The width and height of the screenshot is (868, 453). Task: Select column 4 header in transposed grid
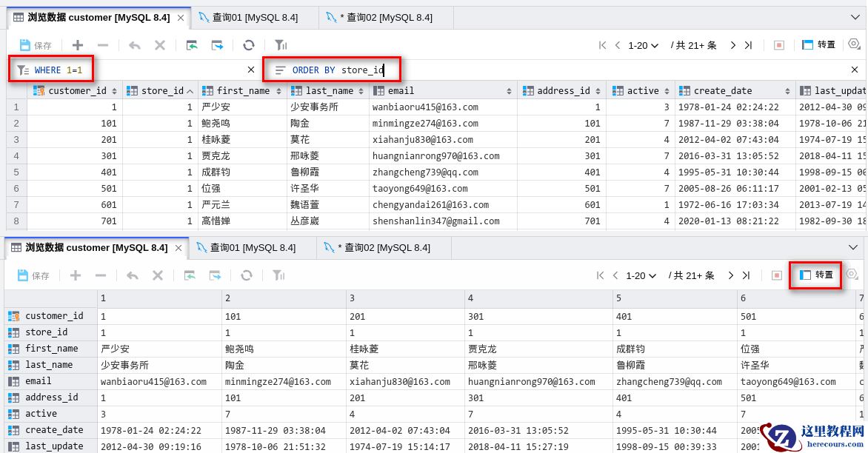point(540,298)
